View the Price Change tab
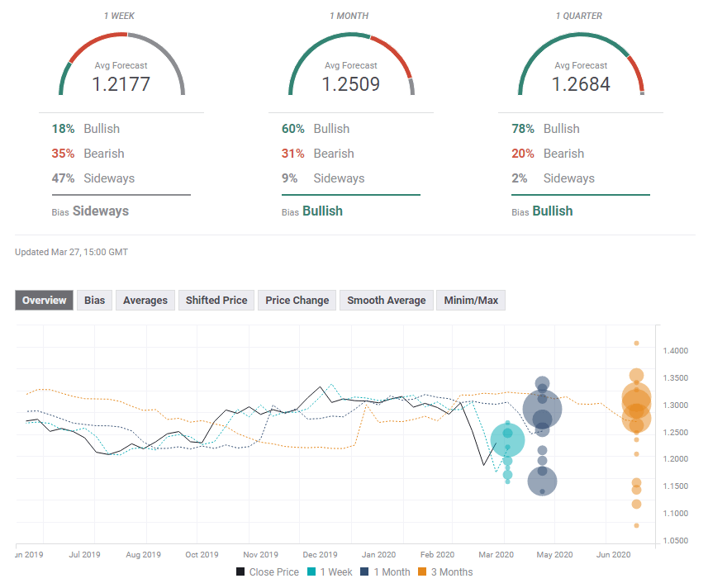 point(296,301)
